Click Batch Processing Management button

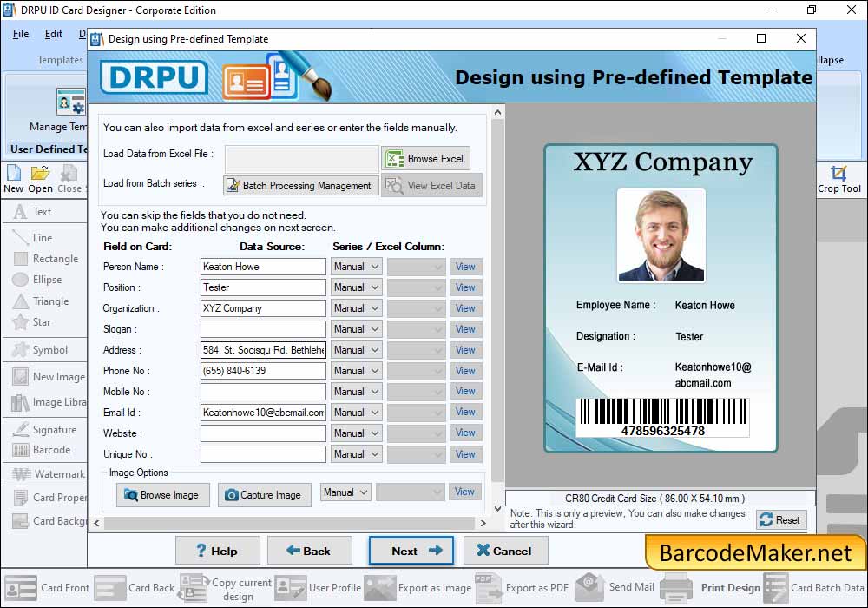[300, 186]
